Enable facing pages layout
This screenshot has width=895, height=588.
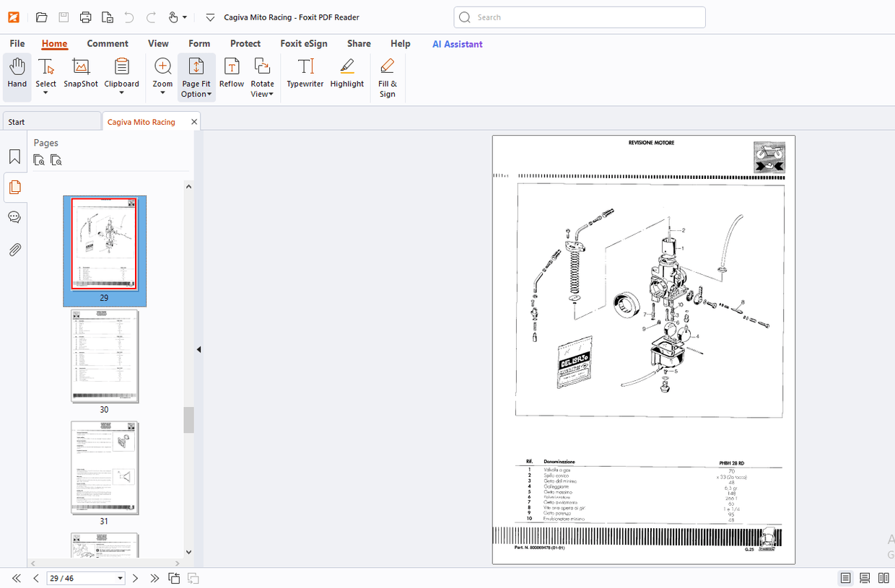(883, 578)
